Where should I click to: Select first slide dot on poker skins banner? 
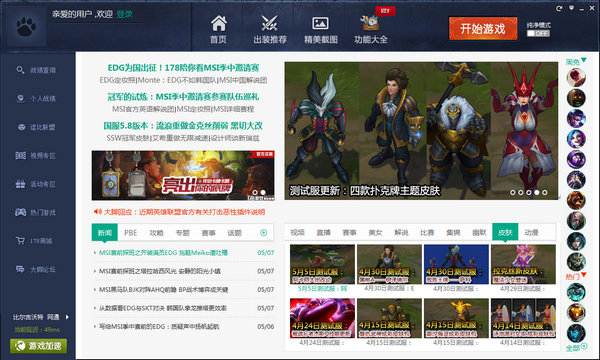pos(512,192)
